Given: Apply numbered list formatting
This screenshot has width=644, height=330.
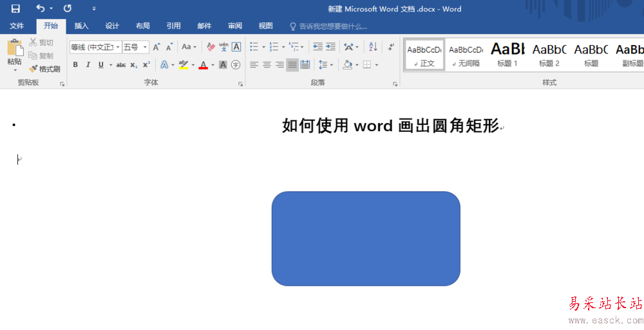Looking at the screenshot, I should (x=274, y=47).
